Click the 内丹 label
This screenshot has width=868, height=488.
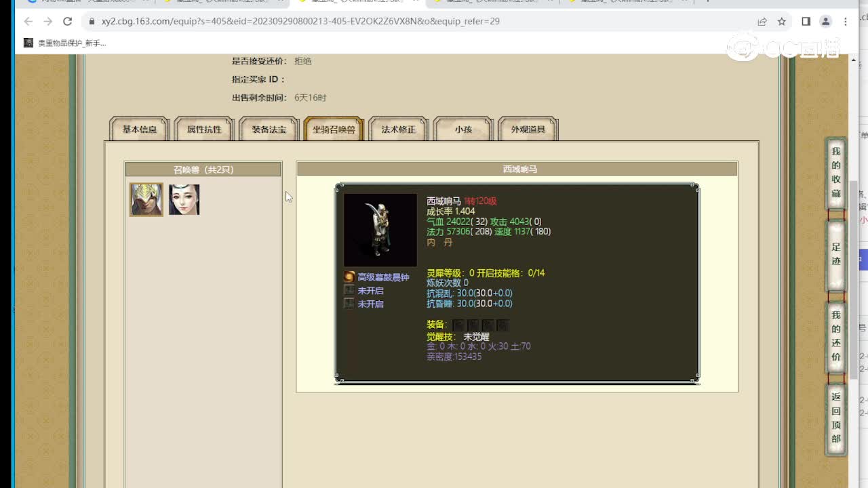(439, 242)
